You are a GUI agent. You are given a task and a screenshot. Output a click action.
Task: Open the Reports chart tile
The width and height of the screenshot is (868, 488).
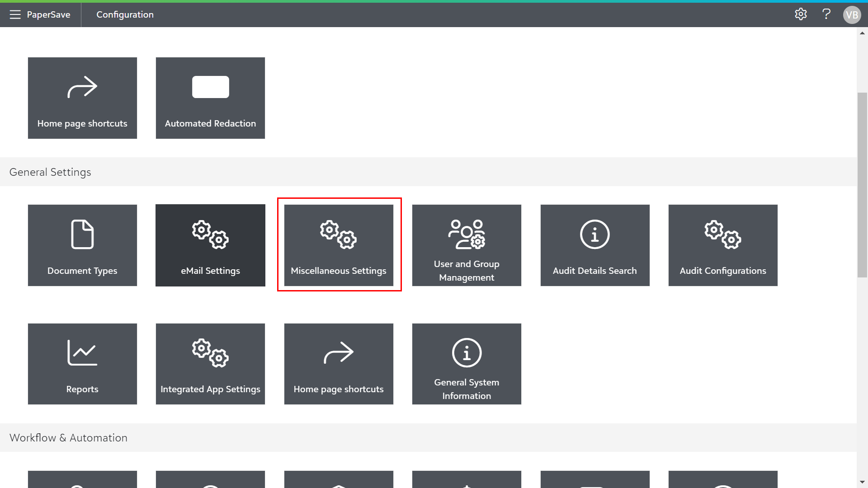coord(82,364)
